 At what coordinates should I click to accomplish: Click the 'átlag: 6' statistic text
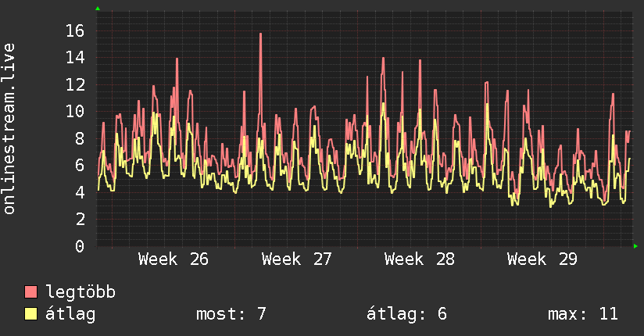[x=406, y=314]
